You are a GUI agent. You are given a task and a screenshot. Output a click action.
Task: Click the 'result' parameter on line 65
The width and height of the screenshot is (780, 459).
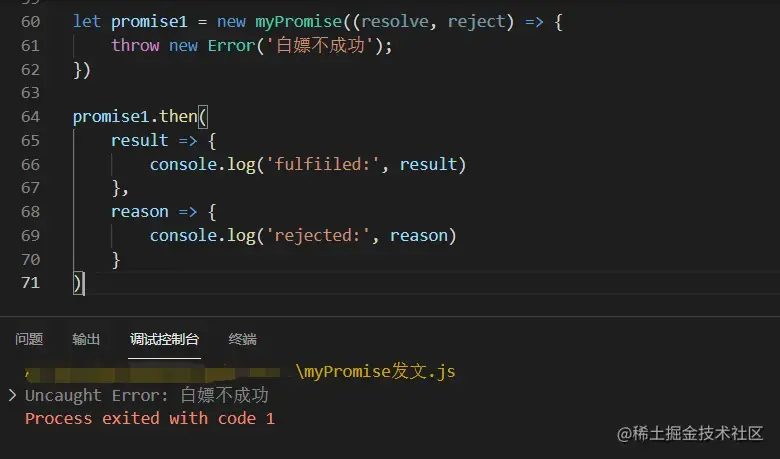[140, 141]
